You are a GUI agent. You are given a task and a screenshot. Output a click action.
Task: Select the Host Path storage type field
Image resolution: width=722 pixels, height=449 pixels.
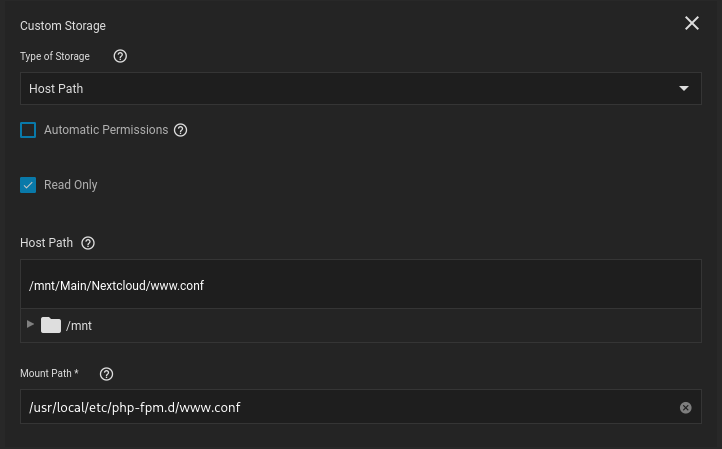[340, 88]
